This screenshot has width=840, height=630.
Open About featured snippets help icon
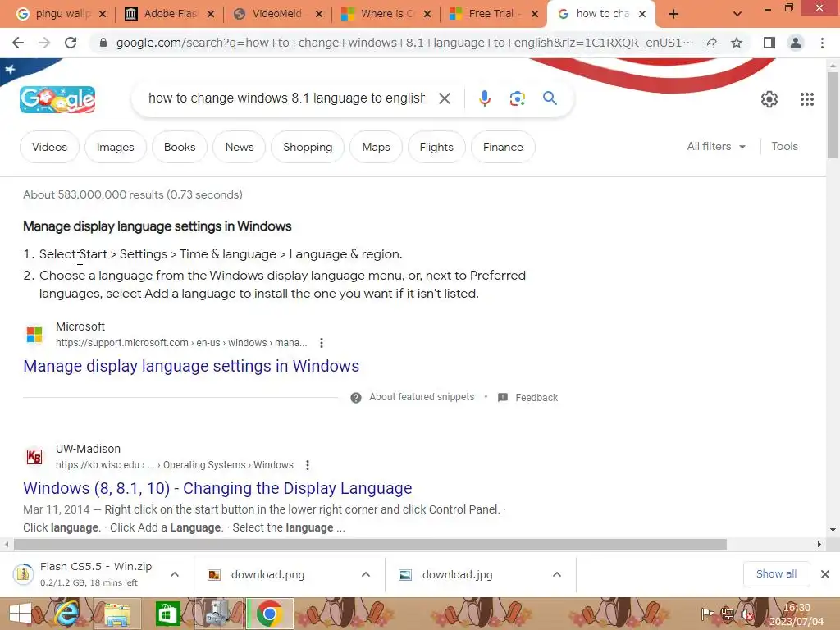(356, 398)
